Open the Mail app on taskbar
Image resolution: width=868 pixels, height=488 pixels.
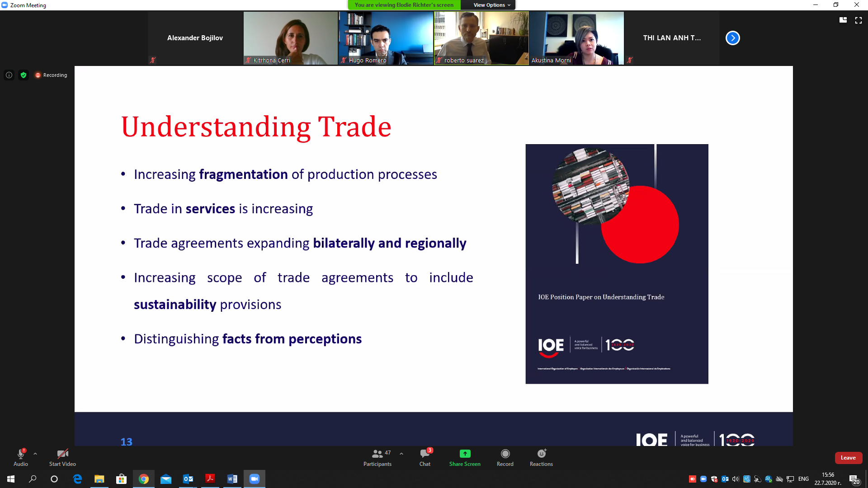click(166, 479)
